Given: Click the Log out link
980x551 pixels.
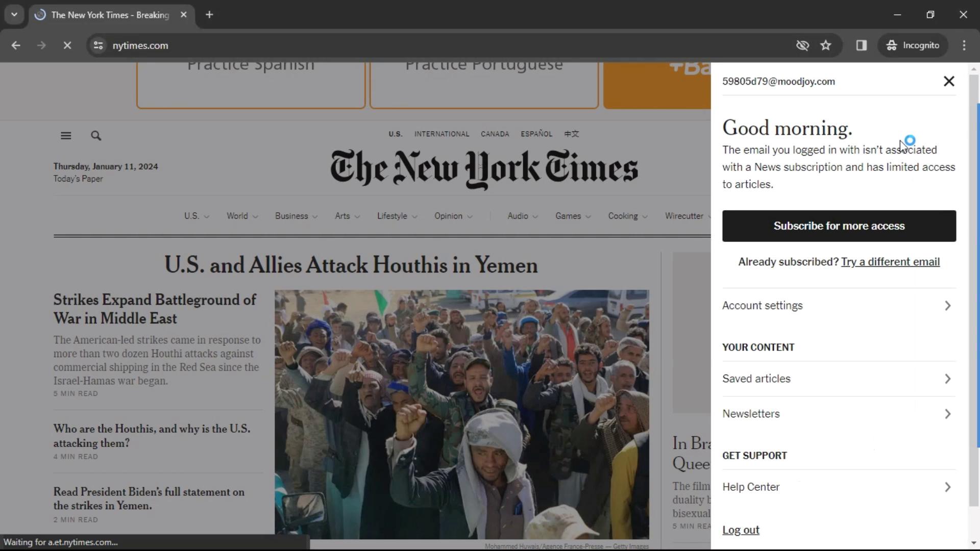Looking at the screenshot, I should point(741,530).
